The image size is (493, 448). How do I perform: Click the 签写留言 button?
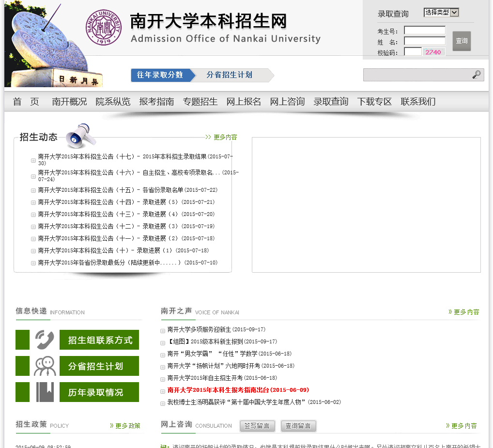257,426
